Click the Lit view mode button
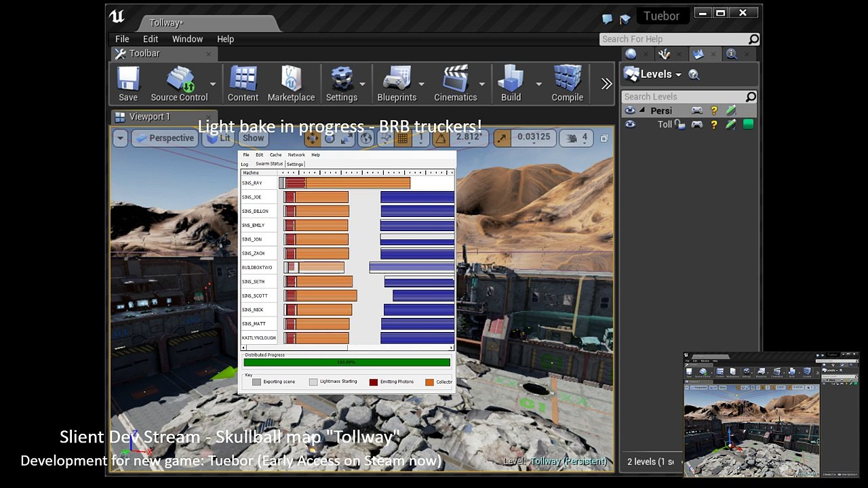Screen dimensions: 868x488 (x=218, y=138)
